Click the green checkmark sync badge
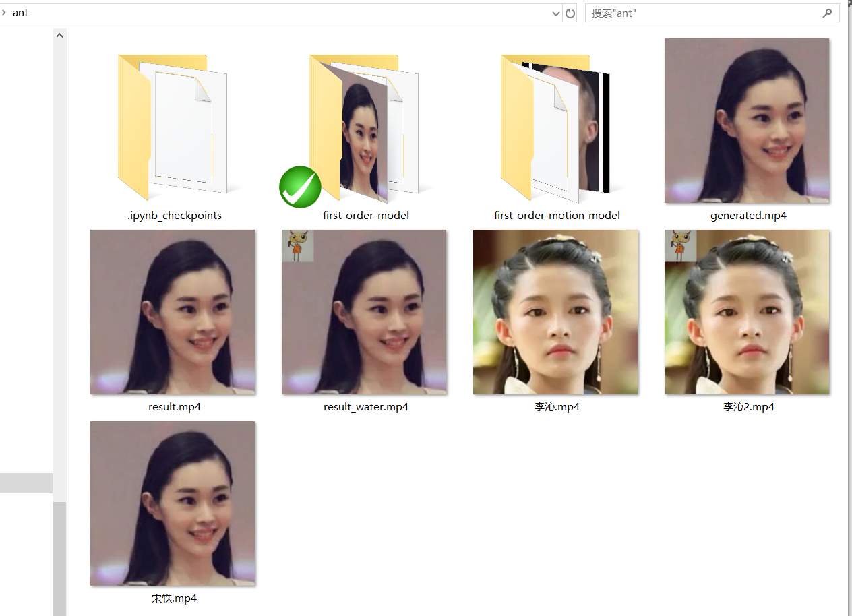The height and width of the screenshot is (616, 852). point(300,187)
